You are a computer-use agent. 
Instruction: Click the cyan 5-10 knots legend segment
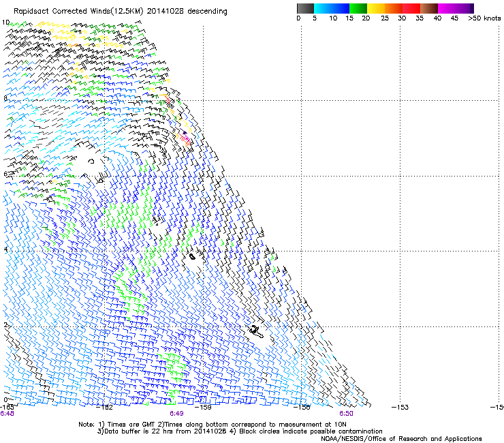[323, 8]
